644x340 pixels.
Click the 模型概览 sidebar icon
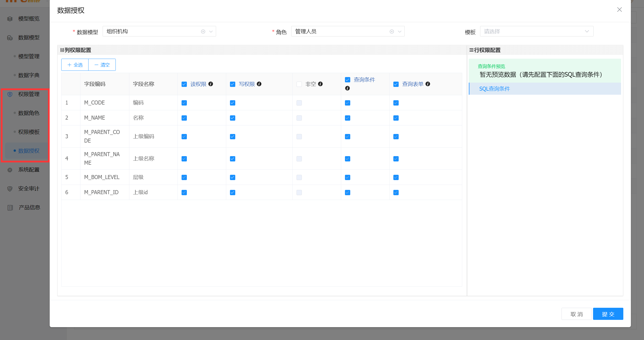point(10,19)
